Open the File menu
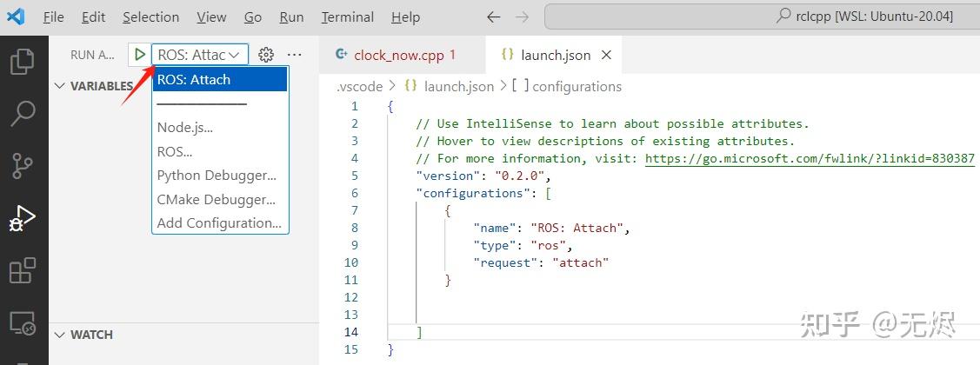 pos(54,17)
